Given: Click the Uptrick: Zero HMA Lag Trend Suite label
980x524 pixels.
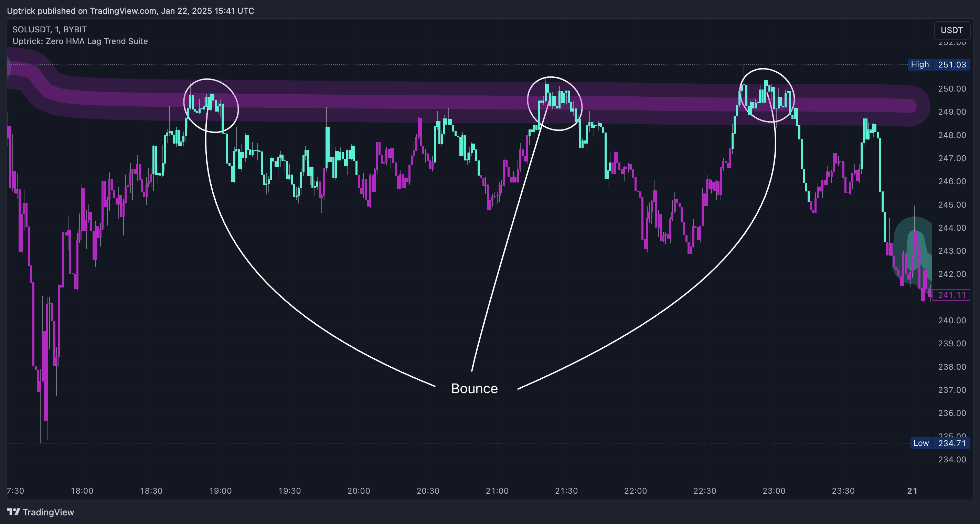Looking at the screenshot, I should coord(80,41).
